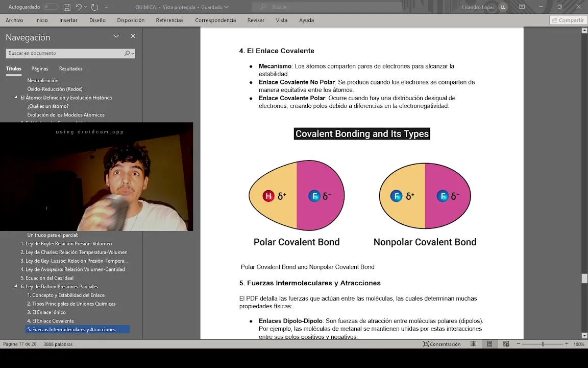
Task: Click the Undo arrow icon
Action: point(79,7)
